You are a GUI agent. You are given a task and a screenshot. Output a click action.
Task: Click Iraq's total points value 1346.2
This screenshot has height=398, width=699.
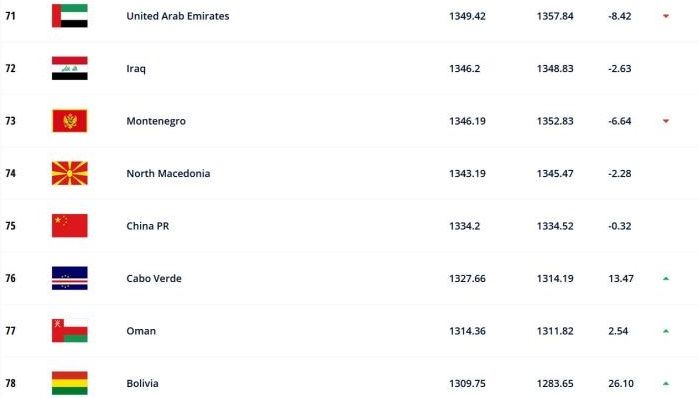(x=465, y=69)
